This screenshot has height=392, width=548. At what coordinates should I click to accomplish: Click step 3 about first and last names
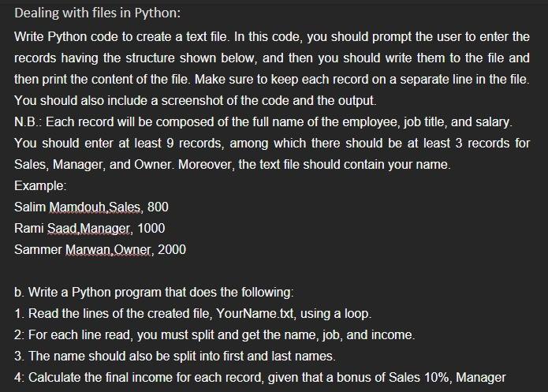175,357
